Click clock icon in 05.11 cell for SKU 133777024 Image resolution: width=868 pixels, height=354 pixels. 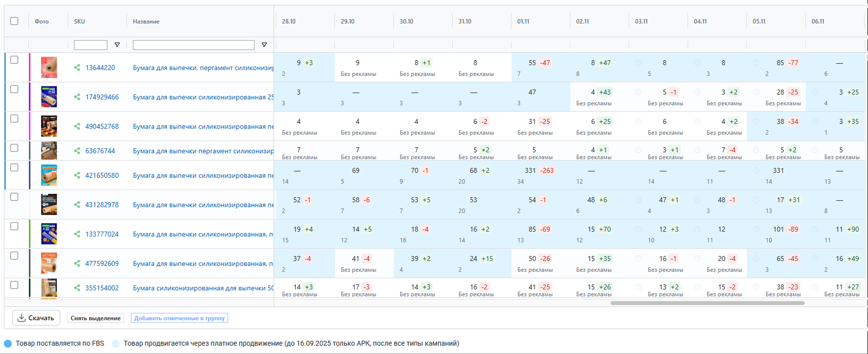[x=756, y=229]
